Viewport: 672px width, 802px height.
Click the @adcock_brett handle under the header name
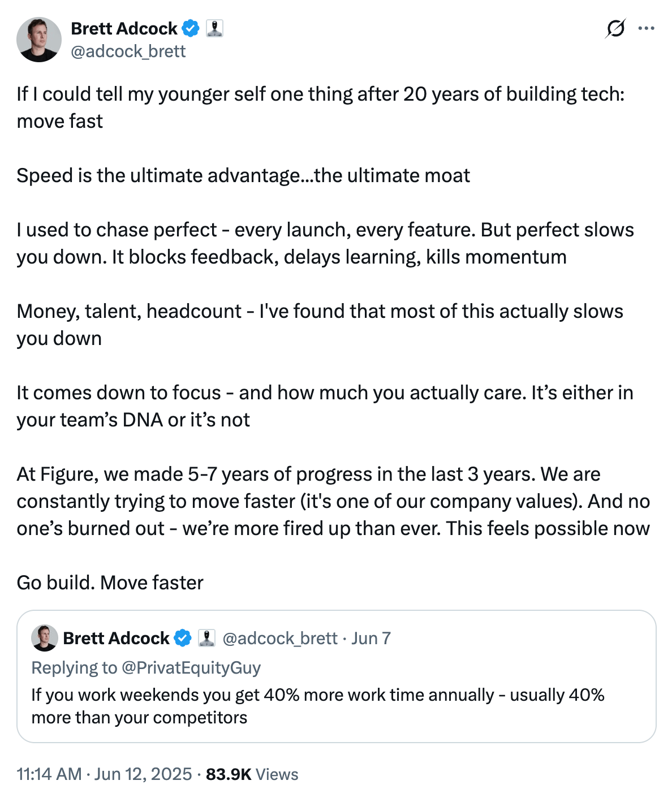[128, 51]
